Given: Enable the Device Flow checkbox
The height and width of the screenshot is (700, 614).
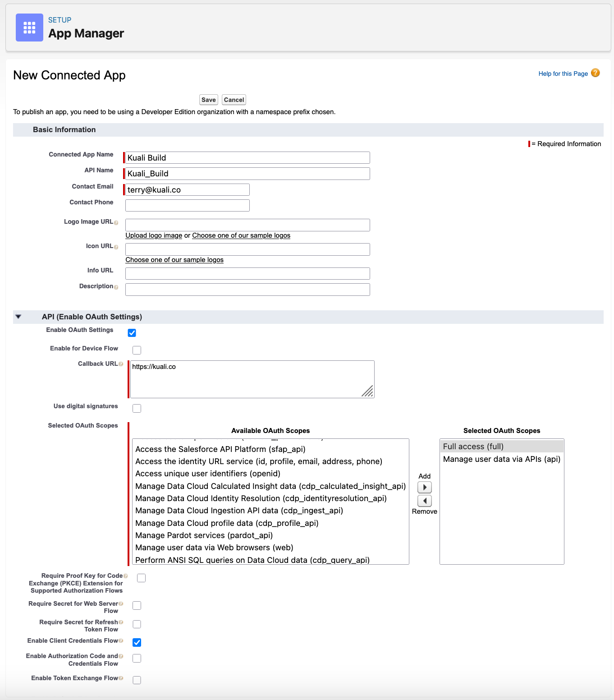Looking at the screenshot, I should coord(137,350).
